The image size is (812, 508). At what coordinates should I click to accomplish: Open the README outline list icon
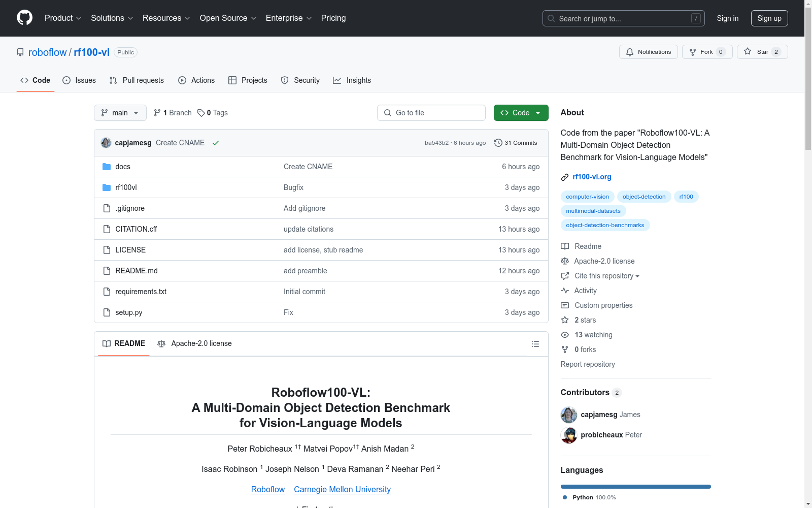pyautogui.click(x=535, y=344)
